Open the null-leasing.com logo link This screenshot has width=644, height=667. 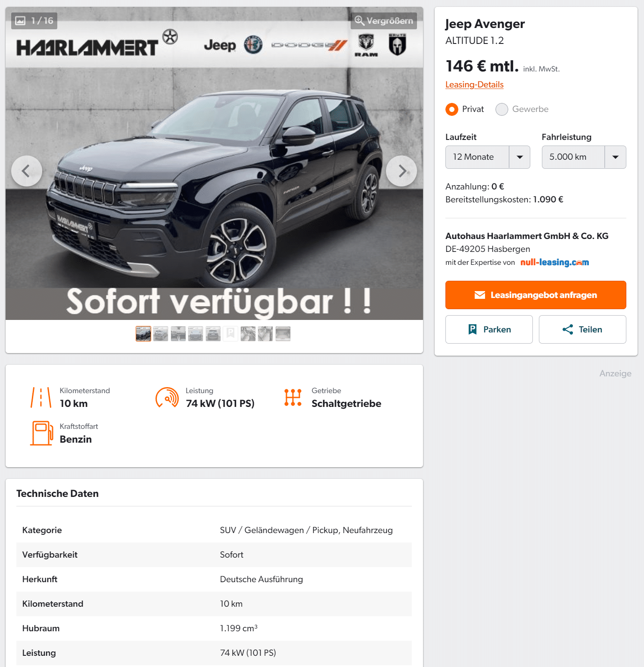(x=554, y=262)
